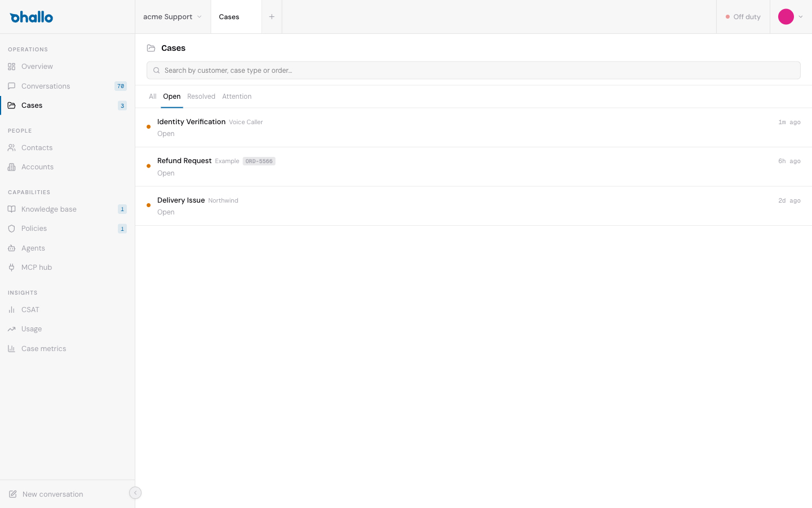Select the Contacts people icon

(x=11, y=148)
